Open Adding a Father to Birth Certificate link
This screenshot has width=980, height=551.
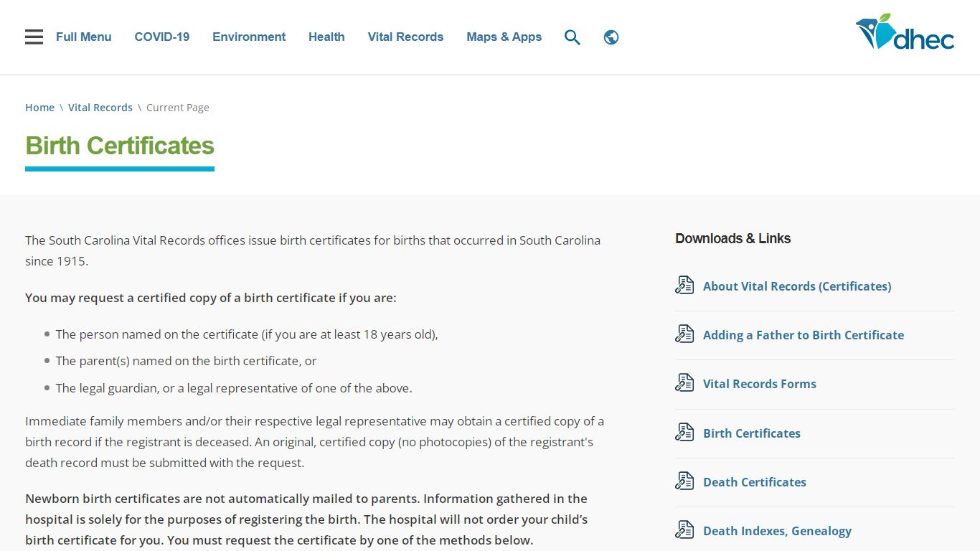pyautogui.click(x=804, y=335)
